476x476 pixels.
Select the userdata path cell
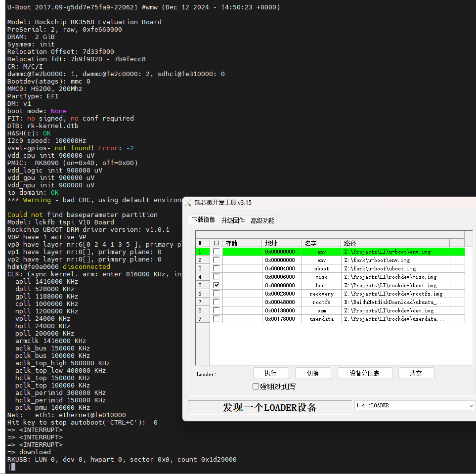(x=395, y=319)
